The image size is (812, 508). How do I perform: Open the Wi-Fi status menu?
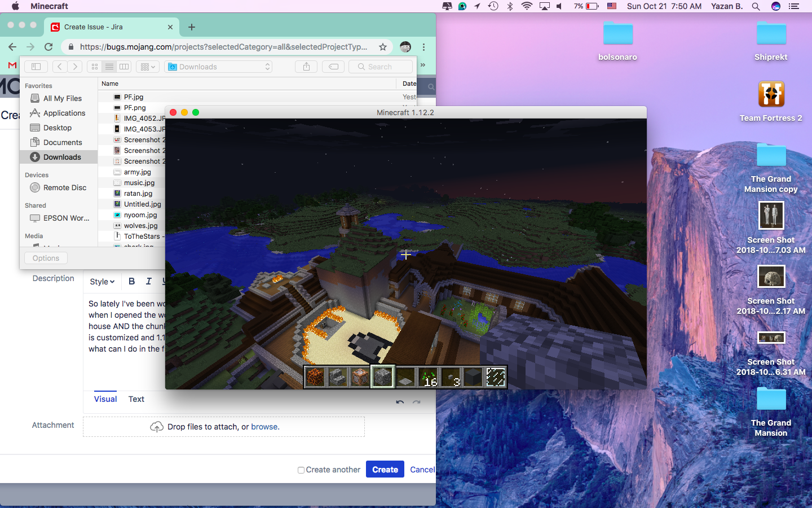click(527, 6)
